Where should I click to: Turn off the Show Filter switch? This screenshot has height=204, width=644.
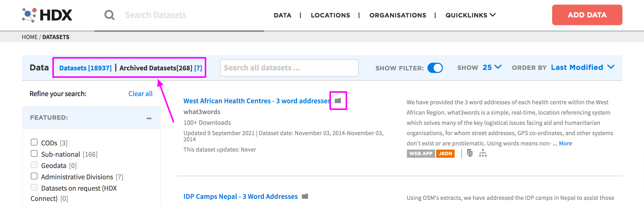point(435,68)
